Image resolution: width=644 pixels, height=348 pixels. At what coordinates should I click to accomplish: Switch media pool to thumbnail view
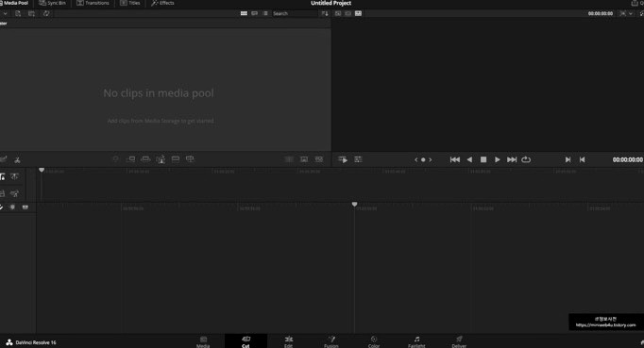[x=244, y=13]
